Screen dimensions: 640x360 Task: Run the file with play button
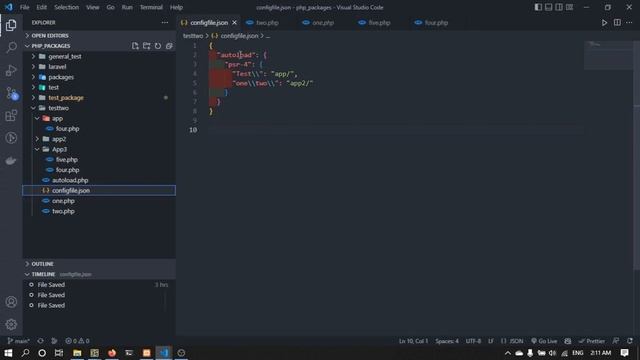pos(604,23)
